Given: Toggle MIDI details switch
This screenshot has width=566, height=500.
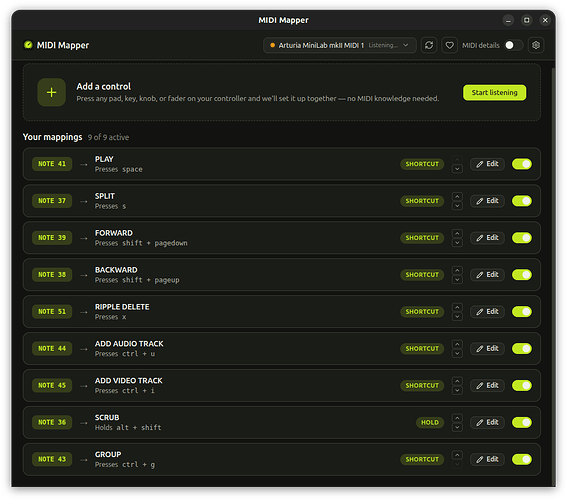Looking at the screenshot, I should click(514, 45).
